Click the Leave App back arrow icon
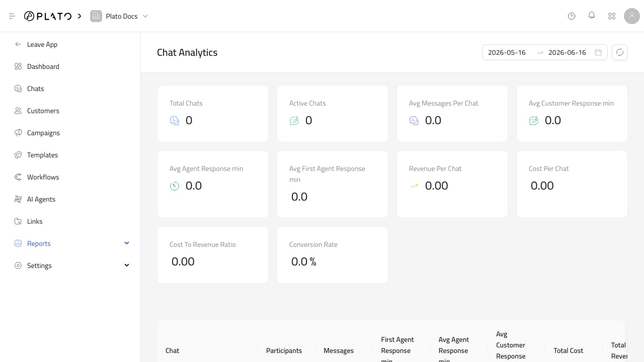 pos(18,44)
